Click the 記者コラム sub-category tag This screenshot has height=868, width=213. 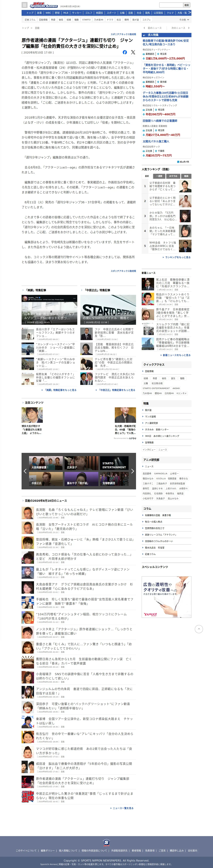pos(30,20)
